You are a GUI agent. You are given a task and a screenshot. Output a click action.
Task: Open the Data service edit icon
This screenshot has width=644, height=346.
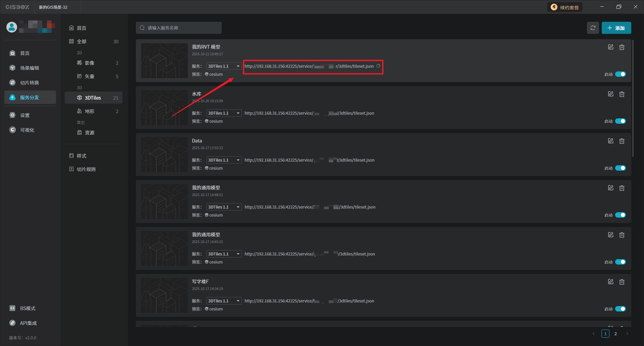(x=610, y=141)
